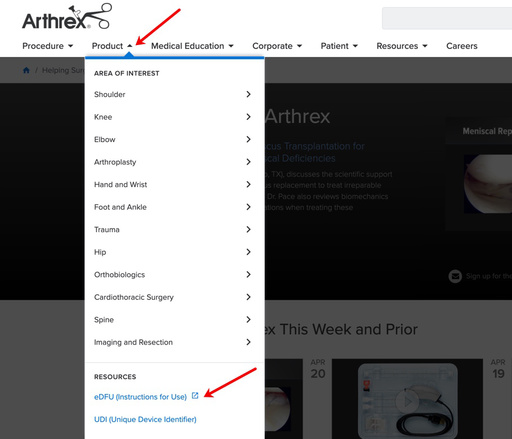512x439 pixels.
Task: Click the search input field
Action: pyautogui.click(x=447, y=18)
